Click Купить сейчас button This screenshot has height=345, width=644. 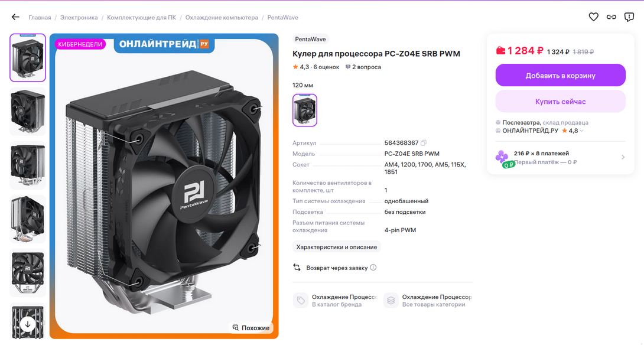click(561, 102)
